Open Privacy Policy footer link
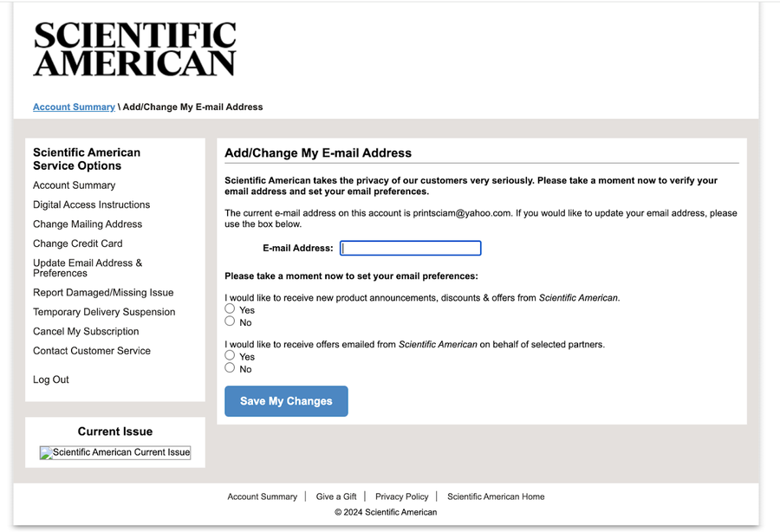The height and width of the screenshot is (532, 780). coord(401,496)
